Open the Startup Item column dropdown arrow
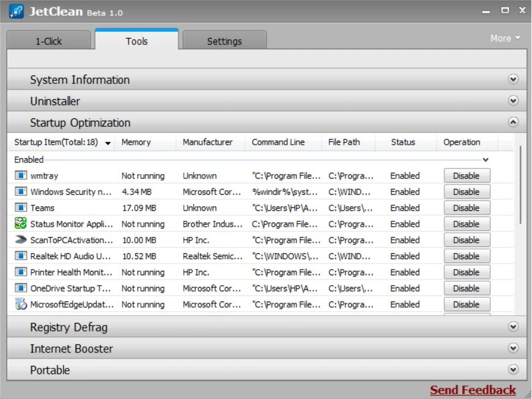The height and width of the screenshot is (399, 532). [108, 143]
